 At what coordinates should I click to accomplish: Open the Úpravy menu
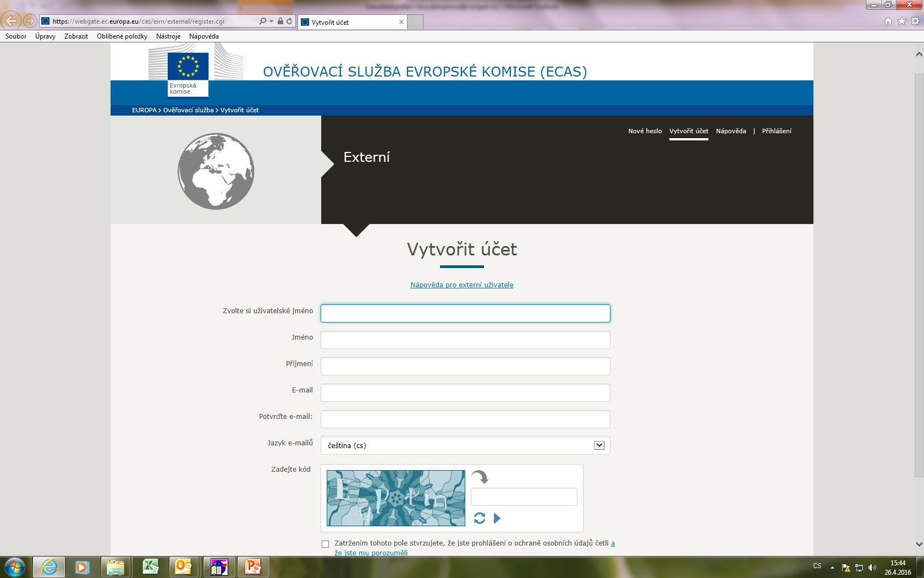point(45,36)
